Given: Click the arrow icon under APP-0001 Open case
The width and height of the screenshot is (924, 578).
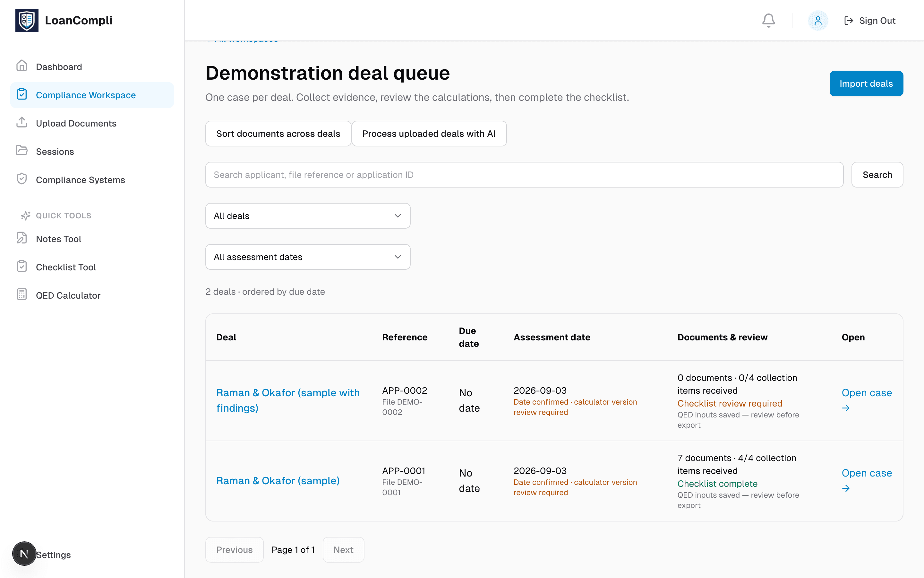Looking at the screenshot, I should [846, 488].
